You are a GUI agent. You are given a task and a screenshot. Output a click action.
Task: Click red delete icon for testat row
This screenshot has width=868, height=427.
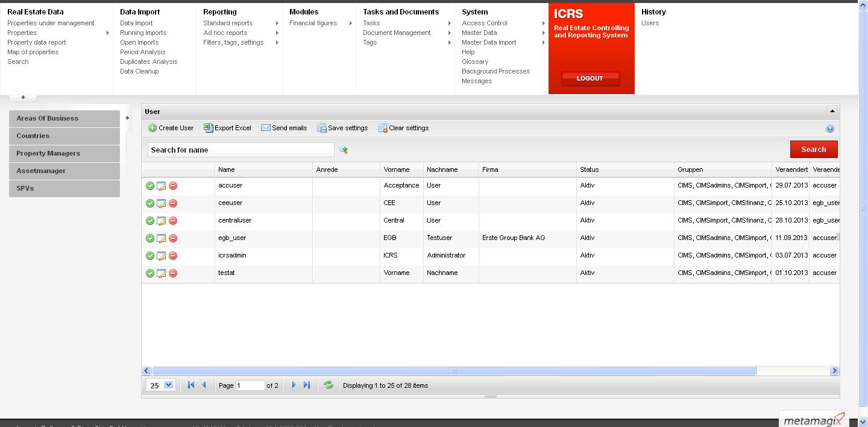[x=173, y=273]
